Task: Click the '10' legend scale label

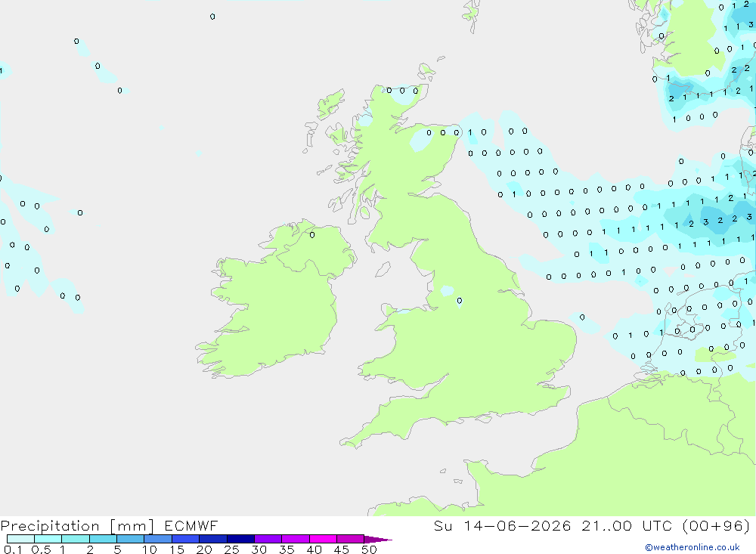Action: 150,549
